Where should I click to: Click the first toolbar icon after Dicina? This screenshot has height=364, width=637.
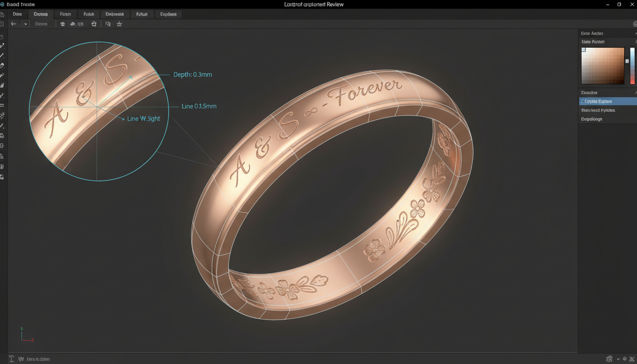coord(62,24)
